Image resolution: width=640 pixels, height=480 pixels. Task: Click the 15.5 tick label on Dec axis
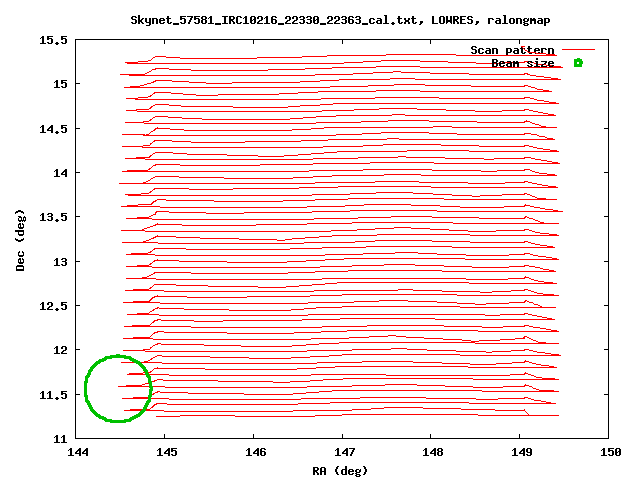[53, 40]
